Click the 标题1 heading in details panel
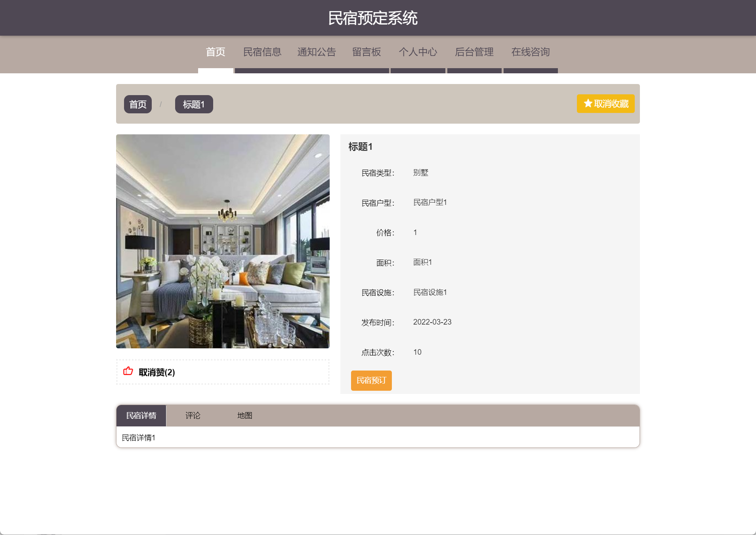This screenshot has width=756, height=535. tap(360, 147)
